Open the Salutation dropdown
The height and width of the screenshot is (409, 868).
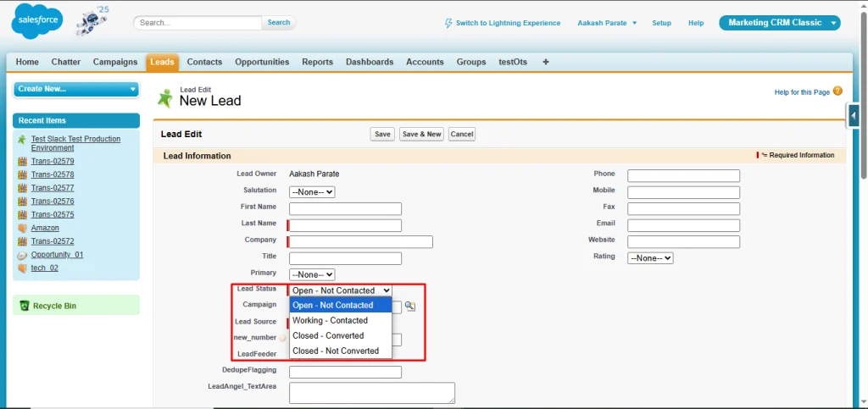point(312,192)
